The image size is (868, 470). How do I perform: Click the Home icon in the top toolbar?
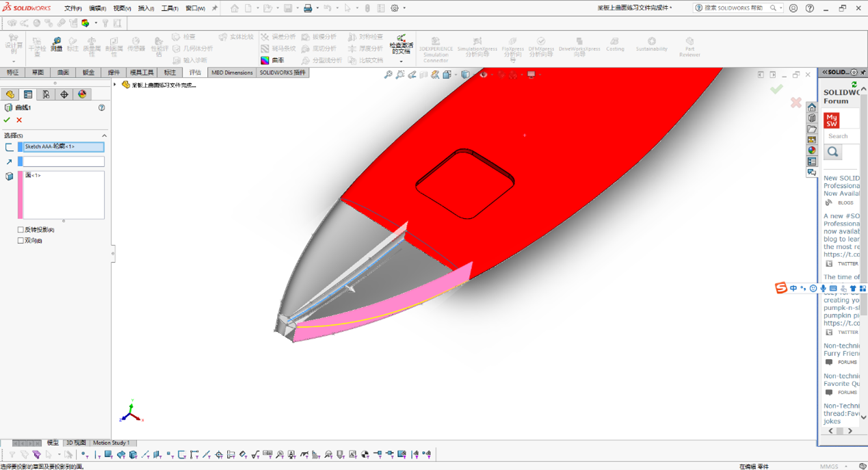click(x=235, y=8)
